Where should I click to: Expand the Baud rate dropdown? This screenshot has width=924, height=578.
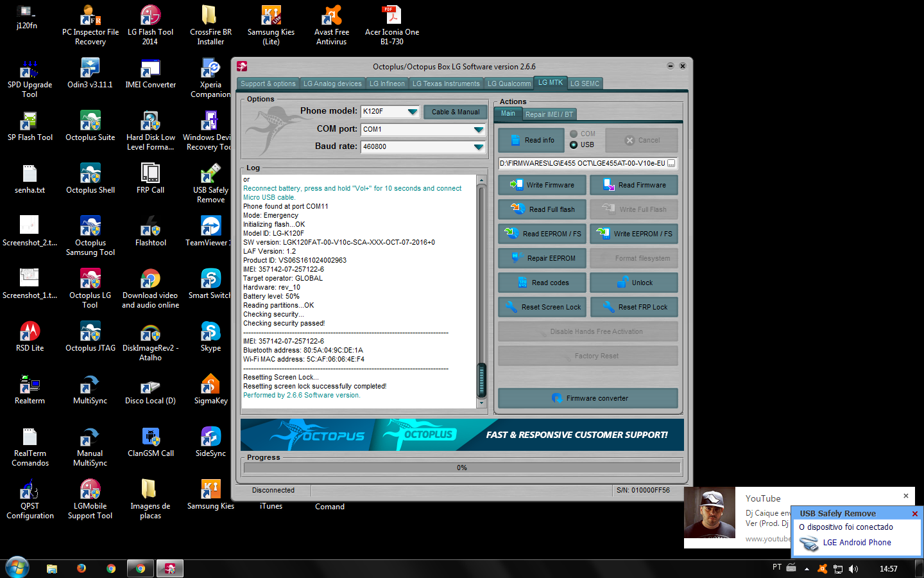pos(478,147)
